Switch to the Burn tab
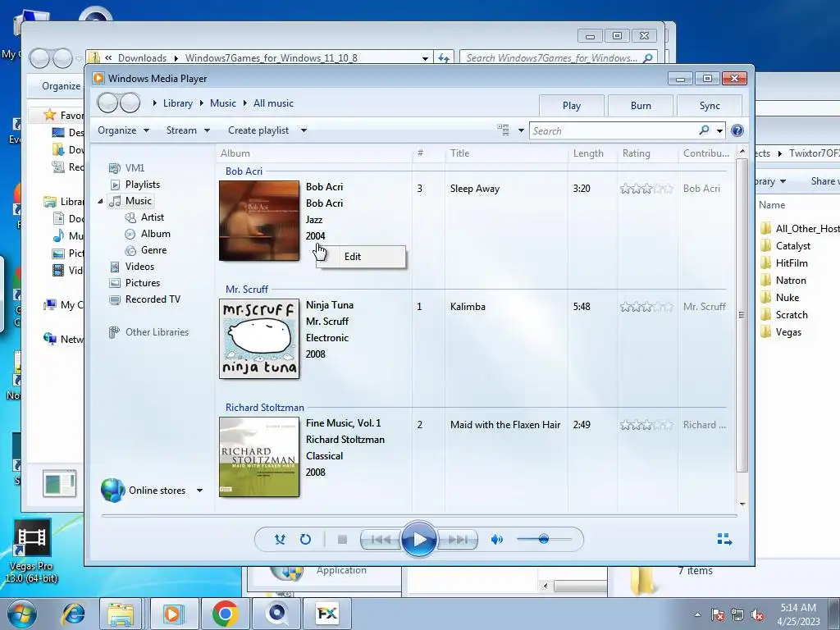This screenshot has height=630, width=840. tap(641, 106)
